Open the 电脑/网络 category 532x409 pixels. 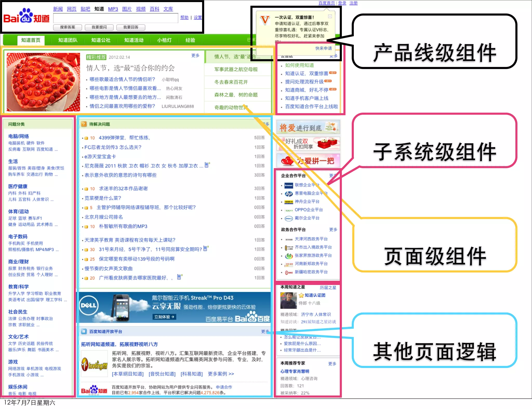18,136
